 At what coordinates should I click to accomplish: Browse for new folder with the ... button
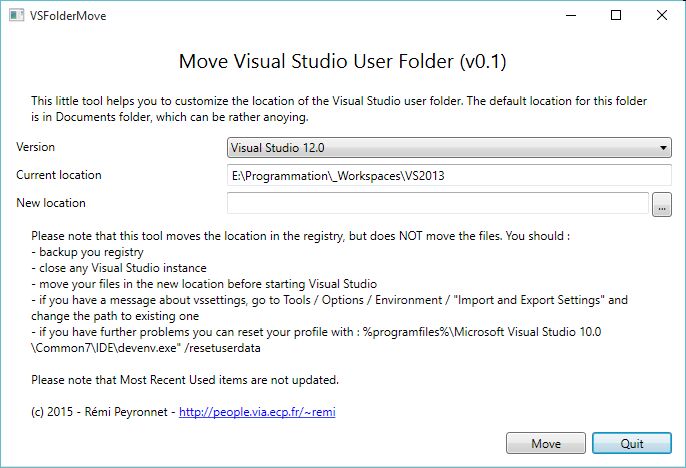(x=662, y=204)
